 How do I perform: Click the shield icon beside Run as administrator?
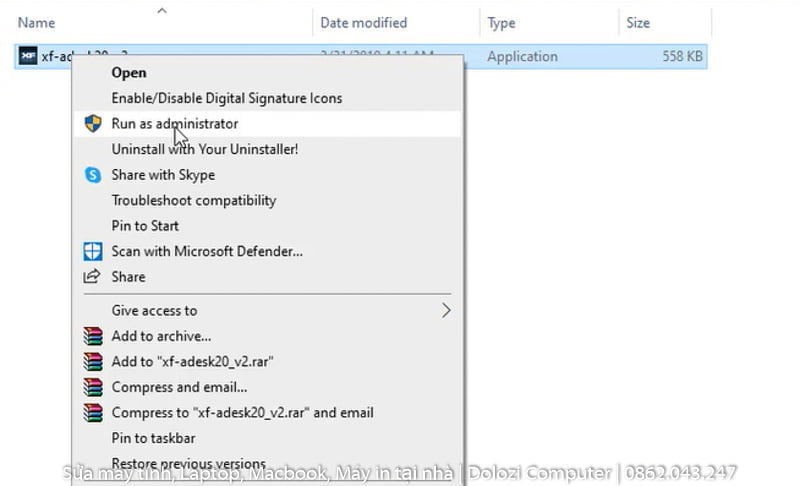coord(93,124)
